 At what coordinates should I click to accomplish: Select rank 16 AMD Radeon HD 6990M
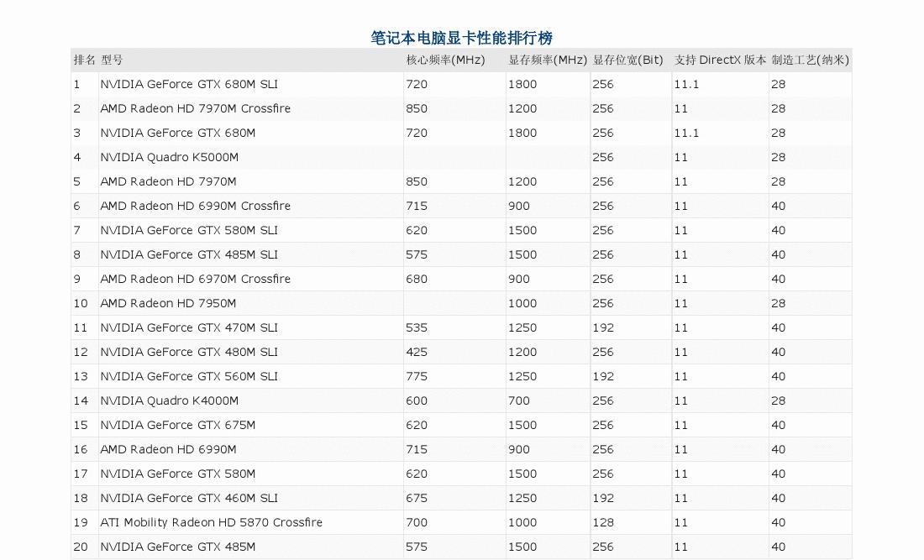(x=168, y=449)
